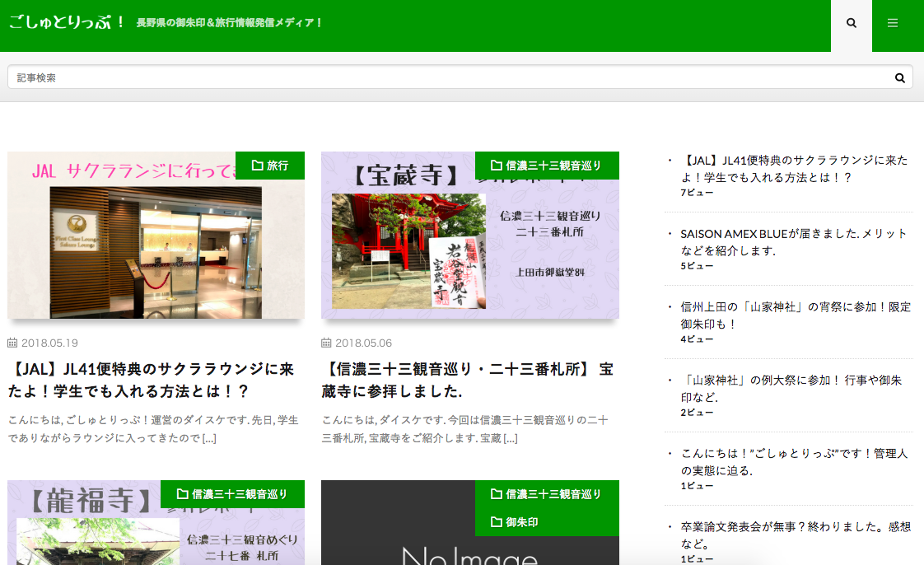Open the article titled 【JAL】JL41便特典のサクララウンジに来たよ
Image resolution: width=924 pixels, height=565 pixels.
(152, 380)
